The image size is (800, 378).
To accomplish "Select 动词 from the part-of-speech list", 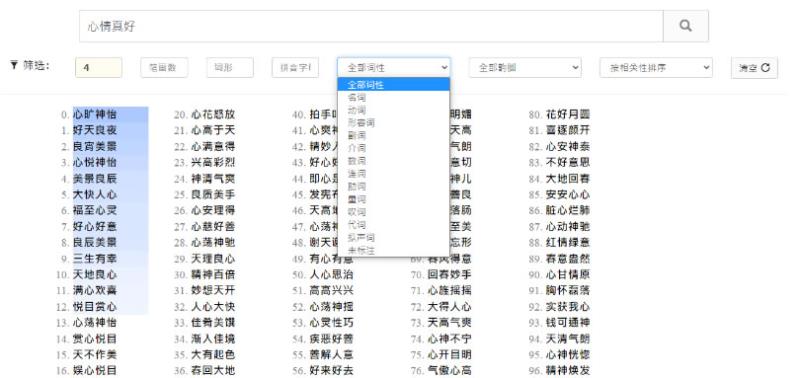I will [x=393, y=110].
